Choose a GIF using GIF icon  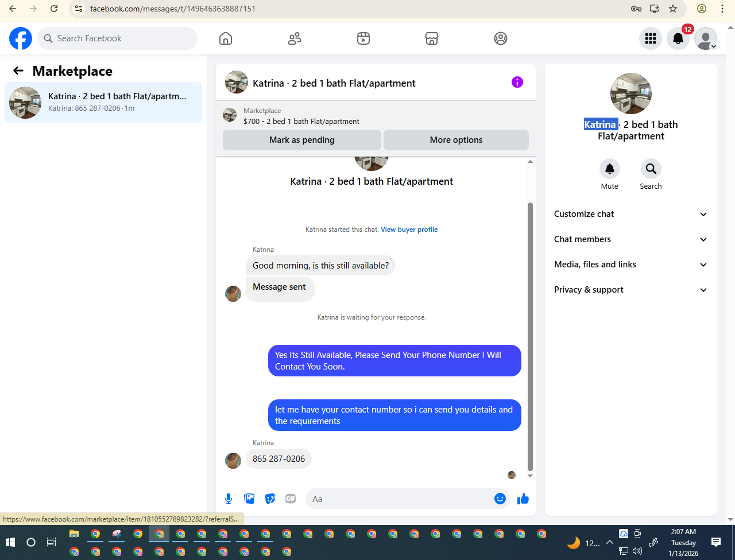click(x=291, y=499)
